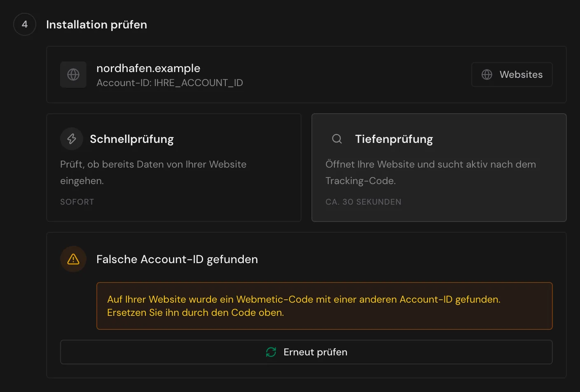Click the Erneut prüfen button
580x392 pixels.
(306, 352)
